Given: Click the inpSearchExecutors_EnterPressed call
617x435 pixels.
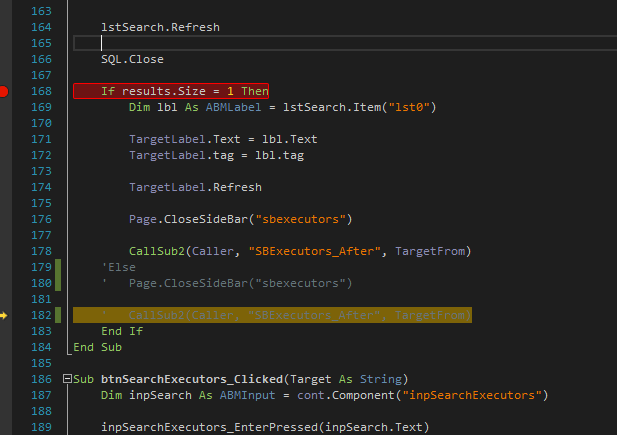Looking at the screenshot, I should click(265, 427).
